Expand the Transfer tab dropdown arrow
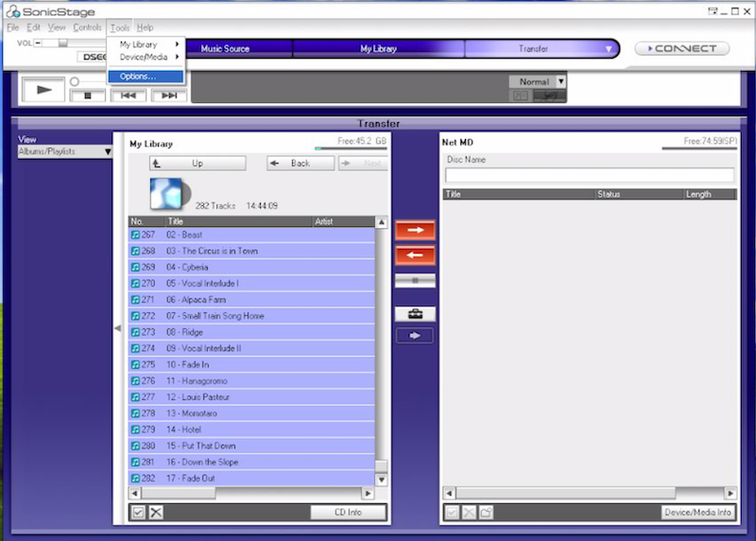This screenshot has width=756, height=541. tap(608, 48)
